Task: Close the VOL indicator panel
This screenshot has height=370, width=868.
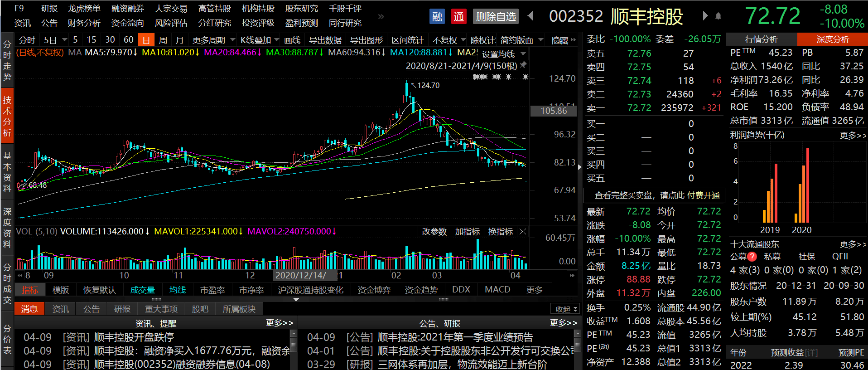Action: (523, 232)
